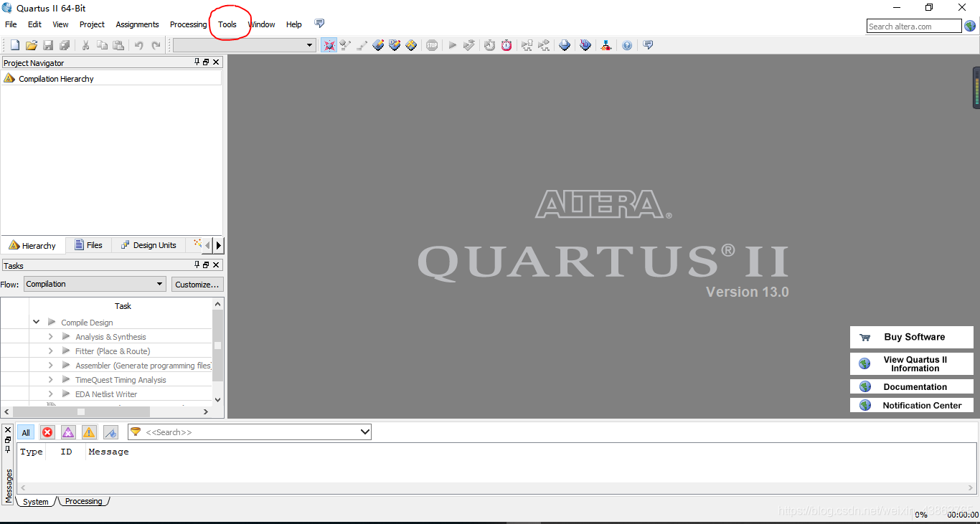Image resolution: width=980 pixels, height=524 pixels.
Task: Create a new file from toolbar
Action: 14,45
